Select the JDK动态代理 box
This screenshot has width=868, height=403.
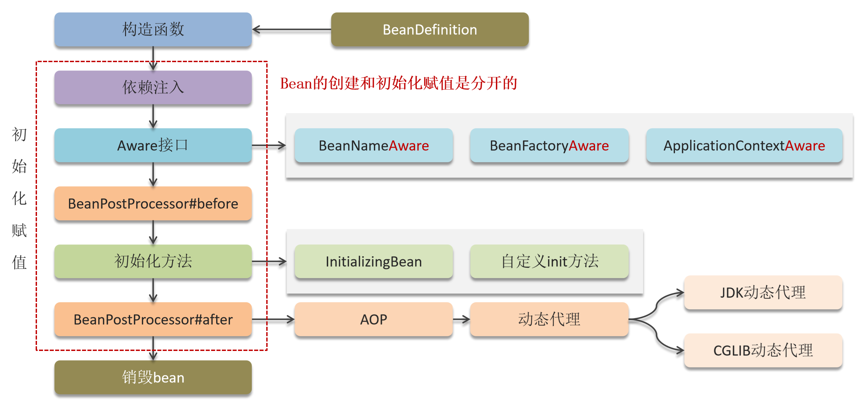pos(763,292)
